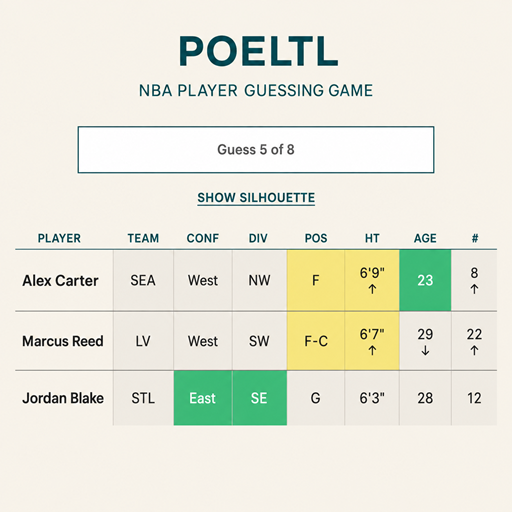Click the STL team cell
The width and height of the screenshot is (512, 512).
(x=143, y=398)
